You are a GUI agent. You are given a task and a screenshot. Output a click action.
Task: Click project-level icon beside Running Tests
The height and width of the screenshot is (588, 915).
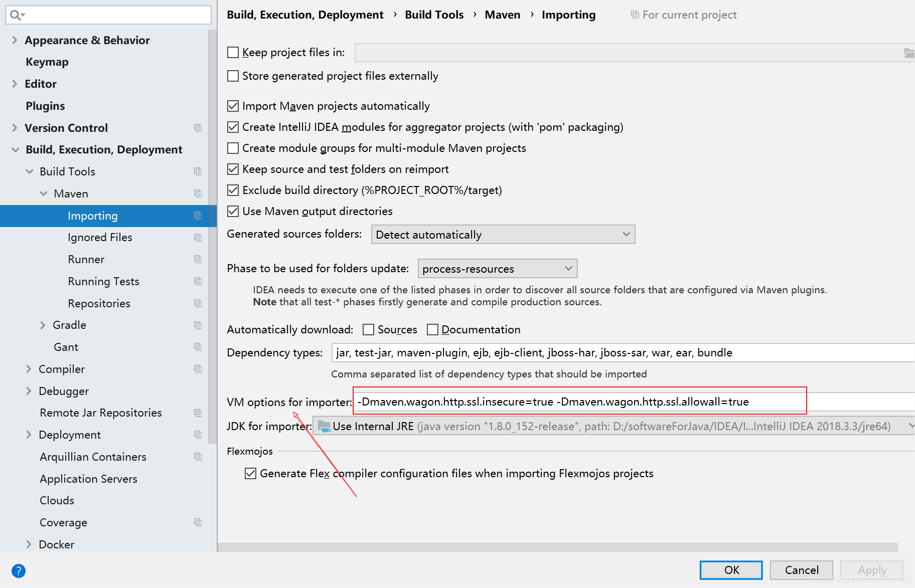pos(198,281)
